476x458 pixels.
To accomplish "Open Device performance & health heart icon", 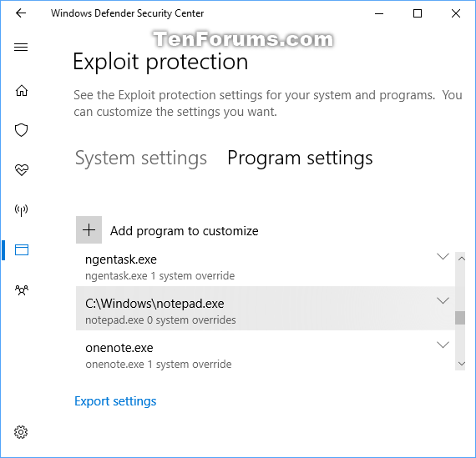I will [22, 170].
